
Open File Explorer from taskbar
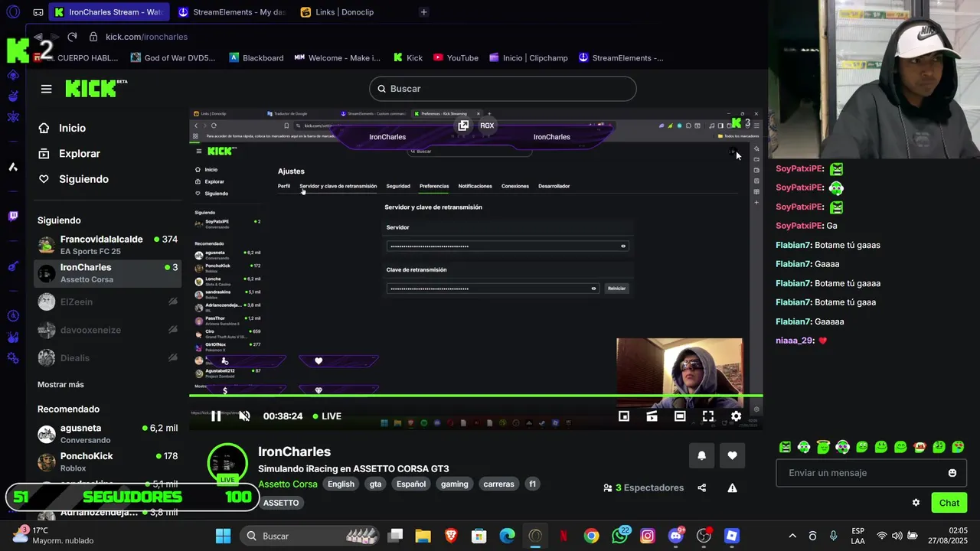[423, 536]
